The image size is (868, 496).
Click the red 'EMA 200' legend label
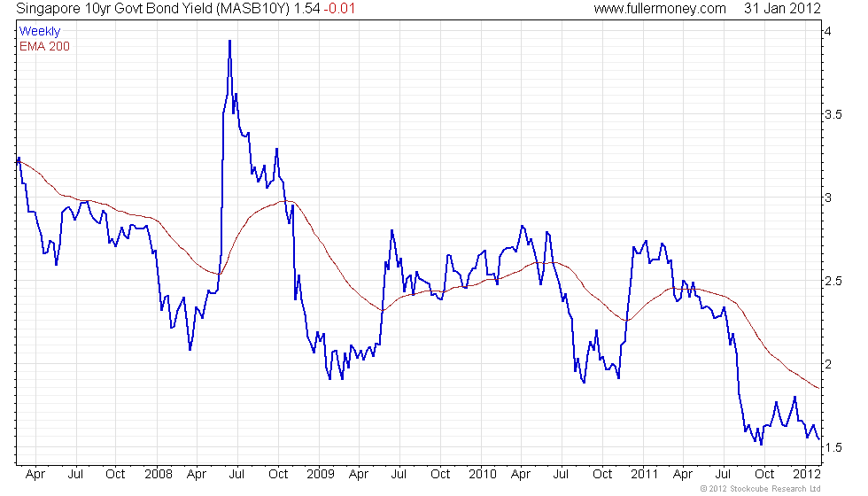[x=45, y=46]
